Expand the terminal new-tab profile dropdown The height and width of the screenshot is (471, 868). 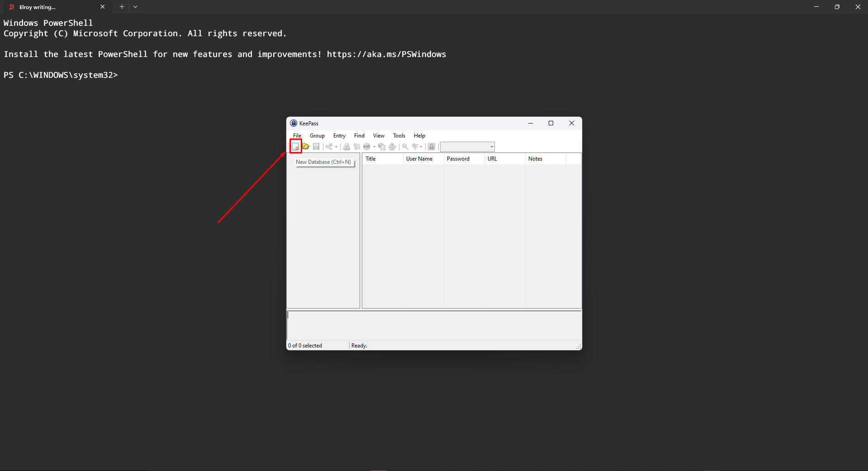pyautogui.click(x=135, y=7)
